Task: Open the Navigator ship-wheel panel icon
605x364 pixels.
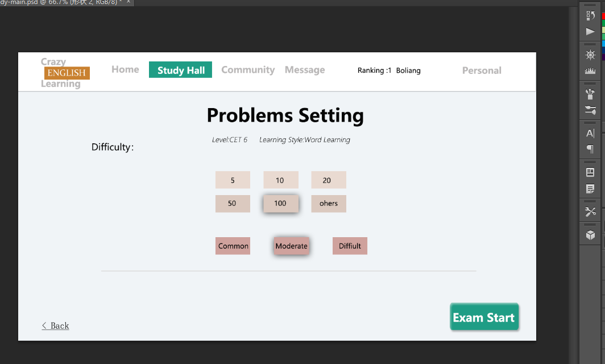Action: click(590, 55)
